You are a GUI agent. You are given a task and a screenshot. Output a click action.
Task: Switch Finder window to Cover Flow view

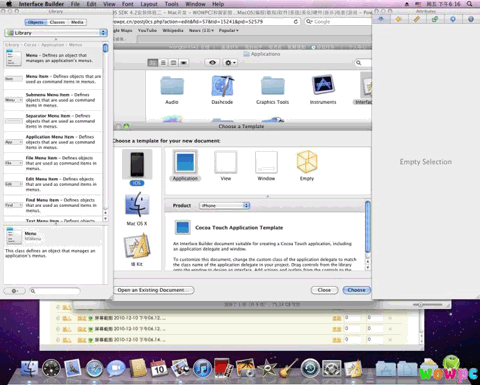184,63
